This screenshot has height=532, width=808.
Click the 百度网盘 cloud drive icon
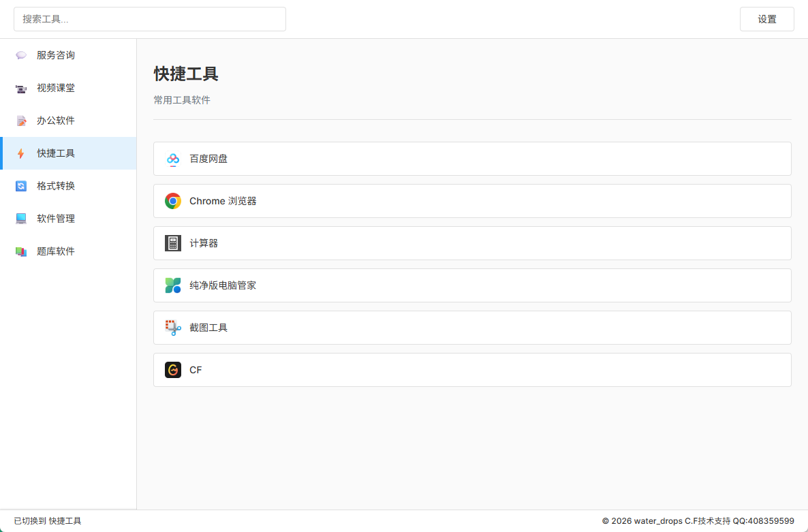click(x=173, y=159)
